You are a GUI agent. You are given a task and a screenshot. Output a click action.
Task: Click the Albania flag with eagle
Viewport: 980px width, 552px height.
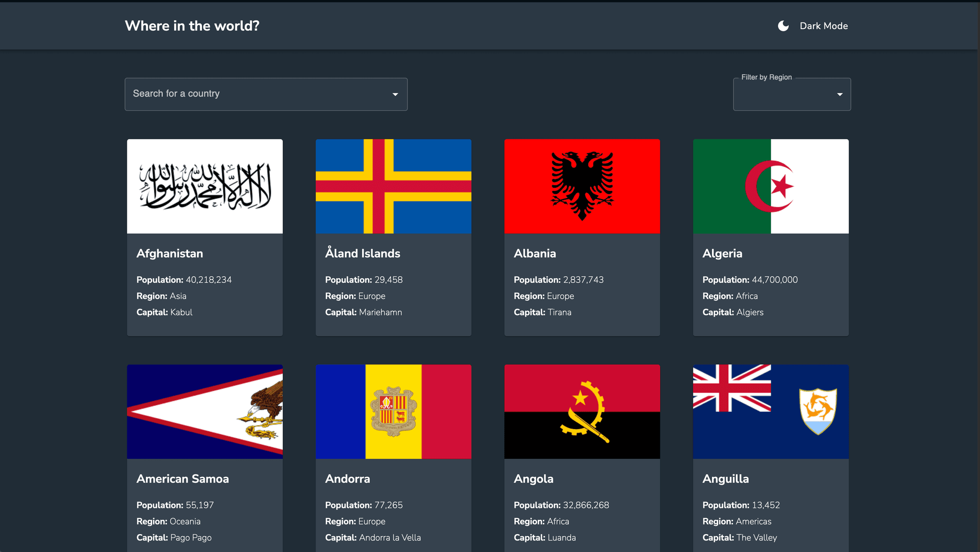click(x=582, y=186)
